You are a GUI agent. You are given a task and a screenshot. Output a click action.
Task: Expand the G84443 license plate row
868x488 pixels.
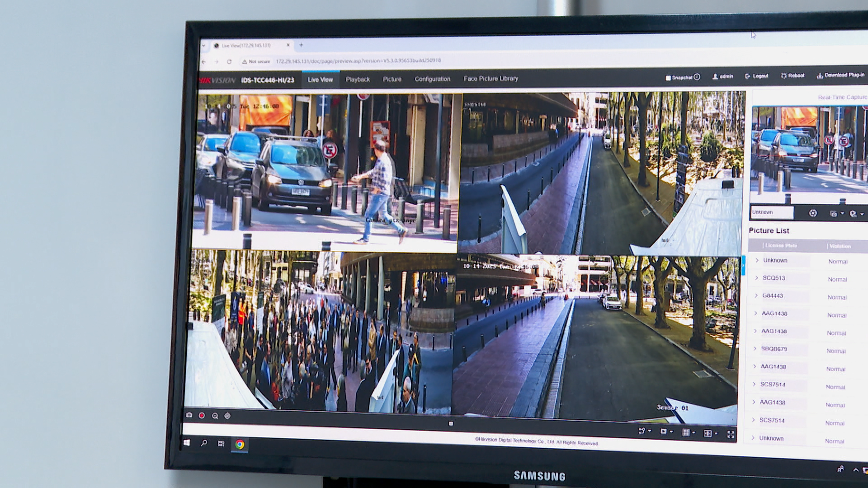(756, 296)
